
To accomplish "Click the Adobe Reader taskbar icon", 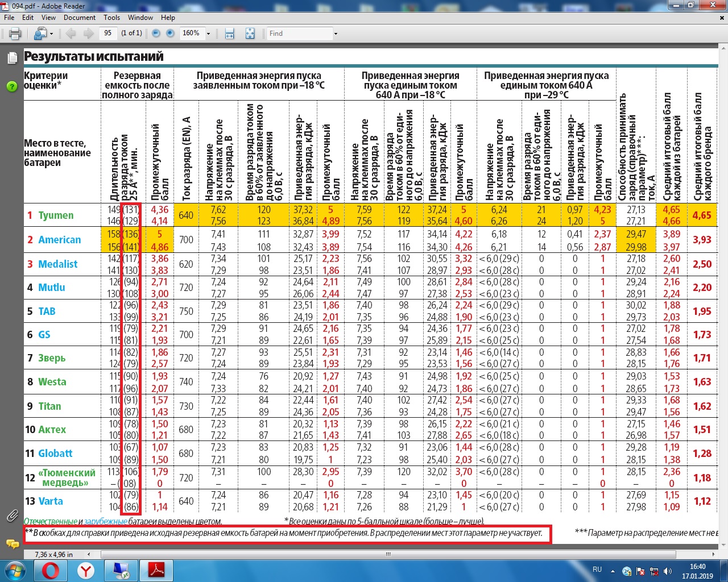I will [x=156, y=571].
